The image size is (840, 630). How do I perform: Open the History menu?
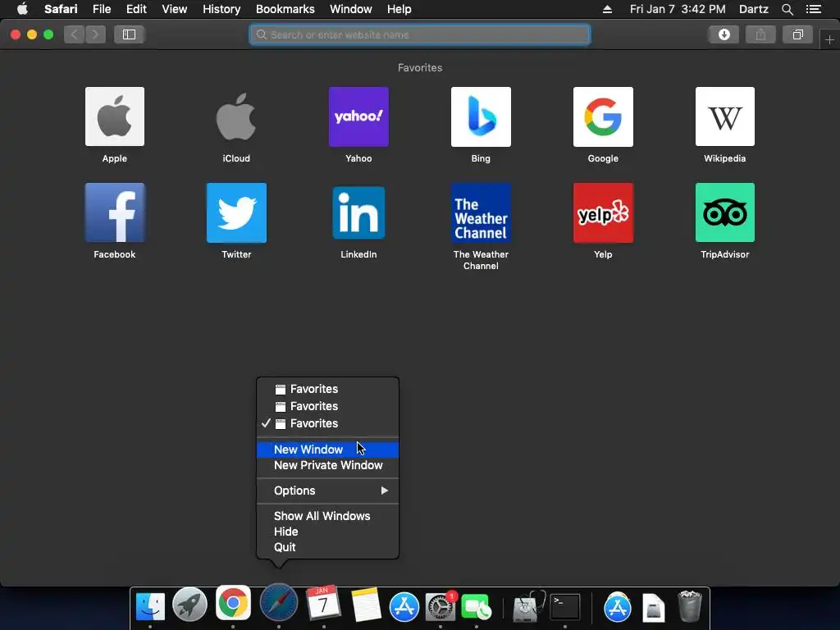[221, 9]
